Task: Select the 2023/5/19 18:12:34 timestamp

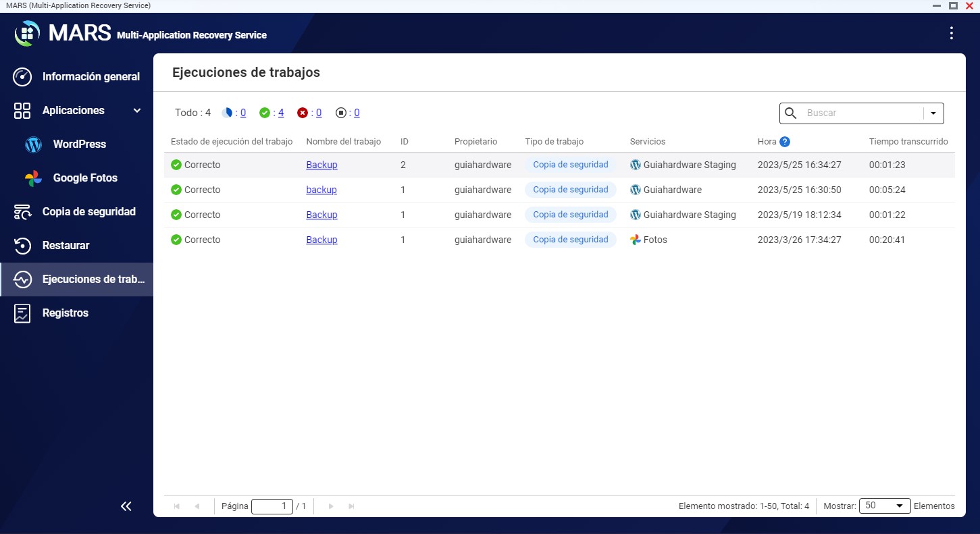Action: click(800, 215)
